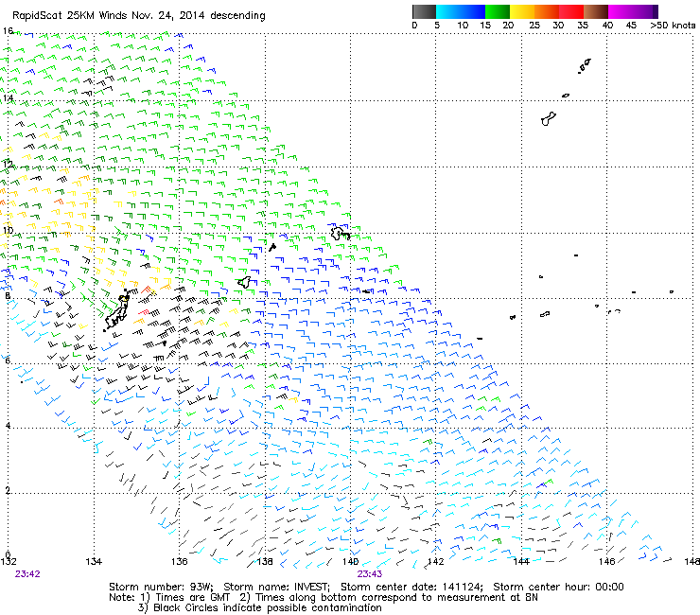Image resolution: width=700 pixels, height=615 pixels.
Task: Click the legend label '35'
Action: point(583,26)
